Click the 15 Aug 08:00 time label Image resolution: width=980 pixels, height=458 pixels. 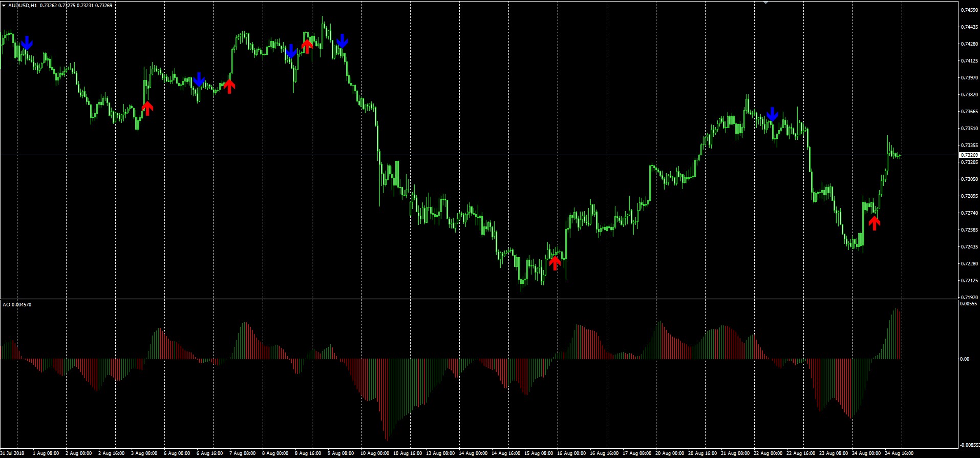[x=539, y=453]
